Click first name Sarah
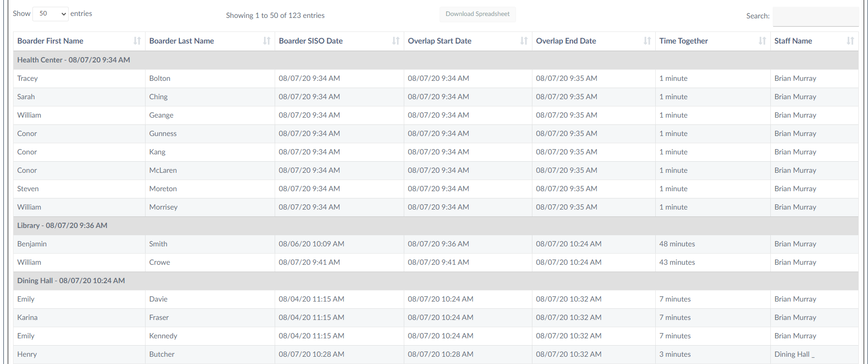This screenshot has height=364, width=868. tap(26, 97)
